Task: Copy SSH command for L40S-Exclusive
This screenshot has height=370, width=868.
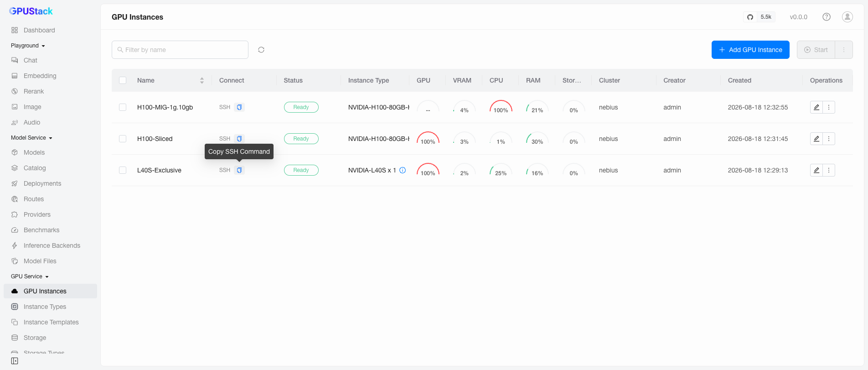Action: [x=239, y=170]
